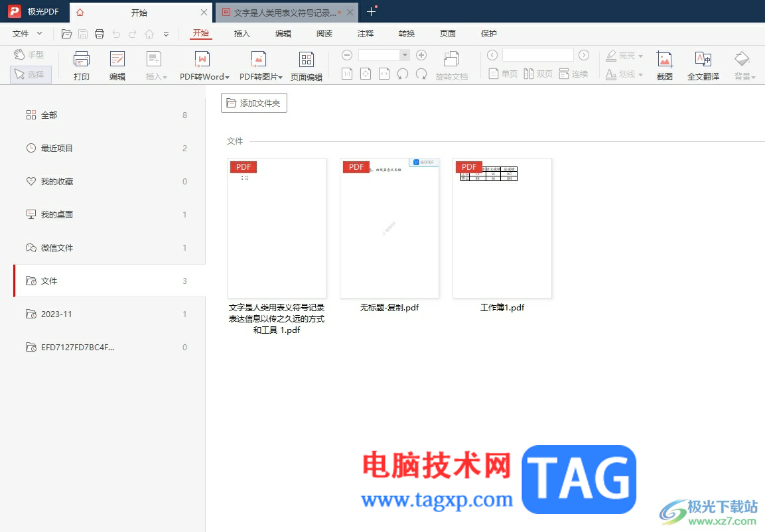Open the 转换 convert ribbon tab

pos(407,34)
